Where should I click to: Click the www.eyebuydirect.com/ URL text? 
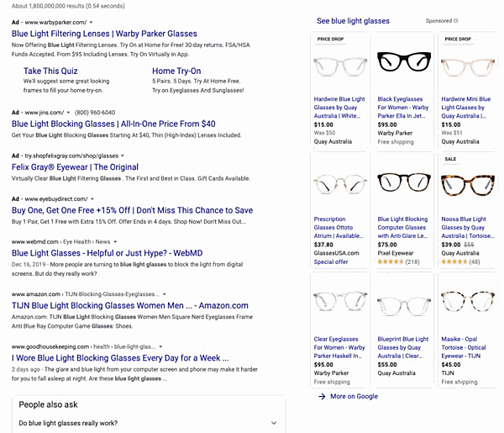(56, 198)
